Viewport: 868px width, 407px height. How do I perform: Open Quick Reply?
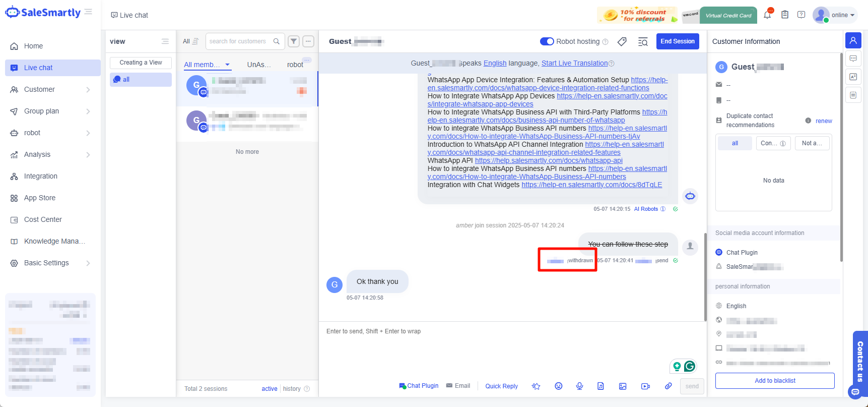coord(501,386)
